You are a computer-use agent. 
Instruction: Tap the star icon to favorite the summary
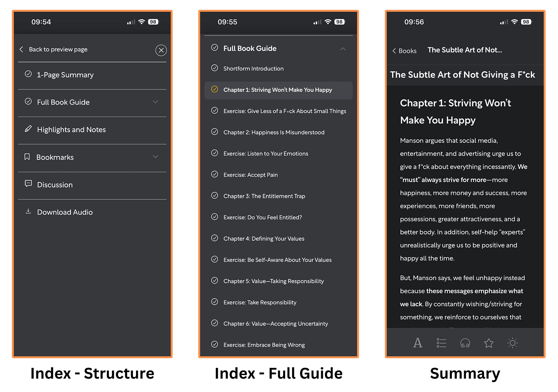(489, 343)
